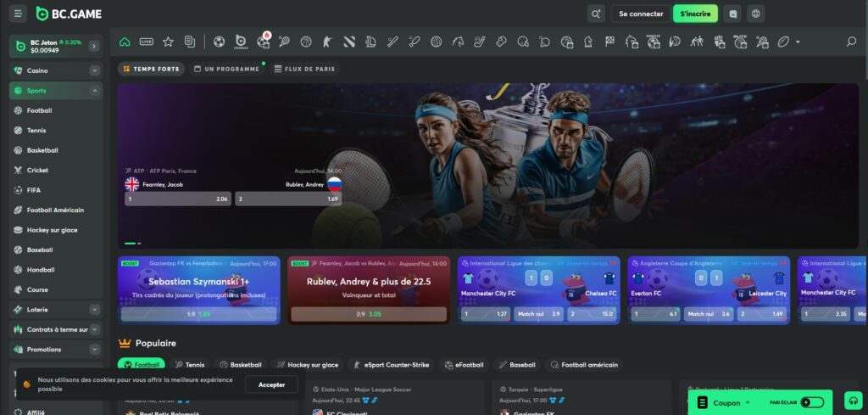The height and width of the screenshot is (415, 868).
Task: Select the soccer ball sport icon
Action: [x=219, y=42]
